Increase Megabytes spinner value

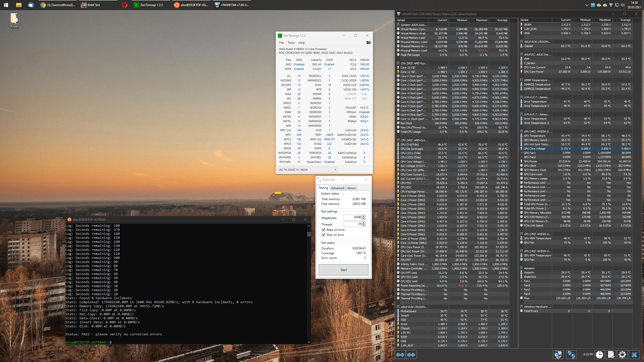364,216
